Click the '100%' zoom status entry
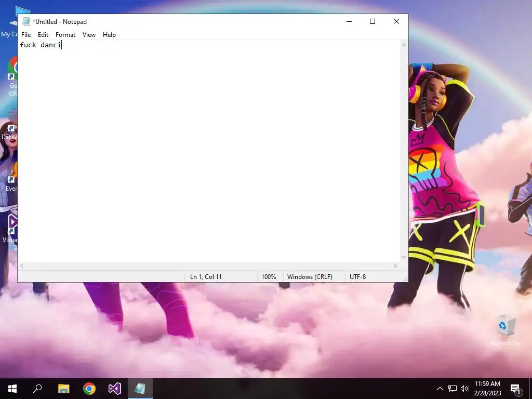This screenshot has width=532, height=399. [x=269, y=277]
